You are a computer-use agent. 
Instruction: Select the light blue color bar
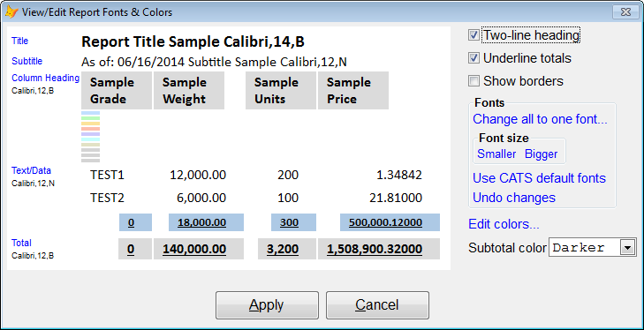91,113
